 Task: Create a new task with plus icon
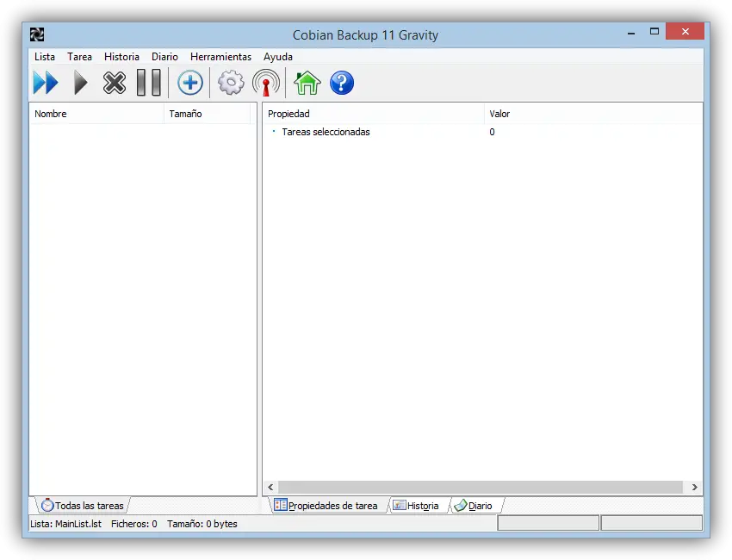(x=190, y=83)
